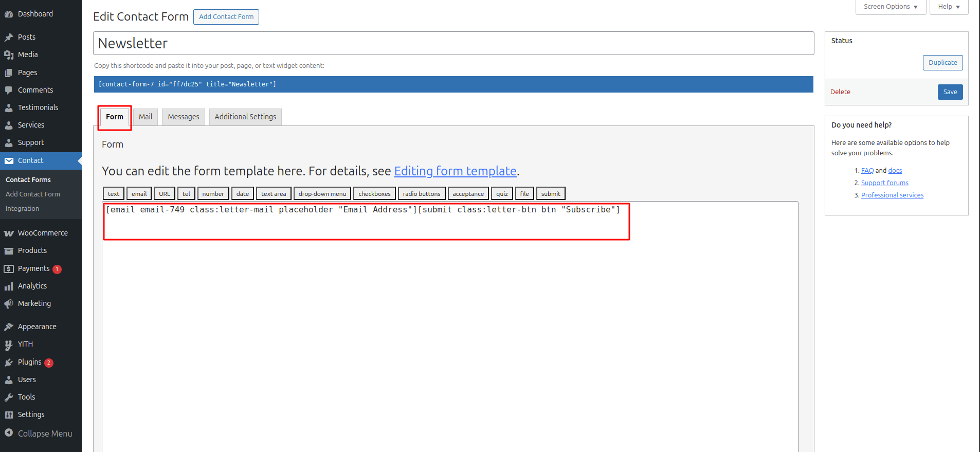
Task: Click the Payments notification badge
Action: click(x=57, y=269)
